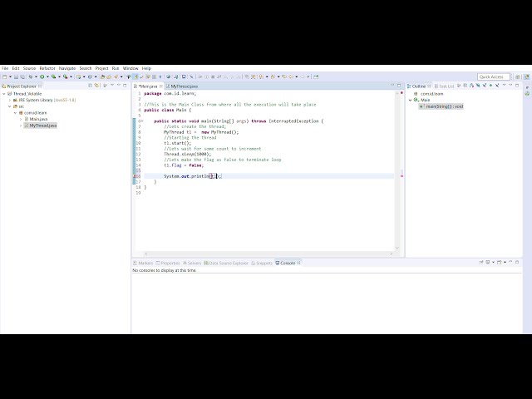The height and width of the screenshot is (399, 532).
Task: Switch to the Servers tab
Action: pyautogui.click(x=192, y=263)
